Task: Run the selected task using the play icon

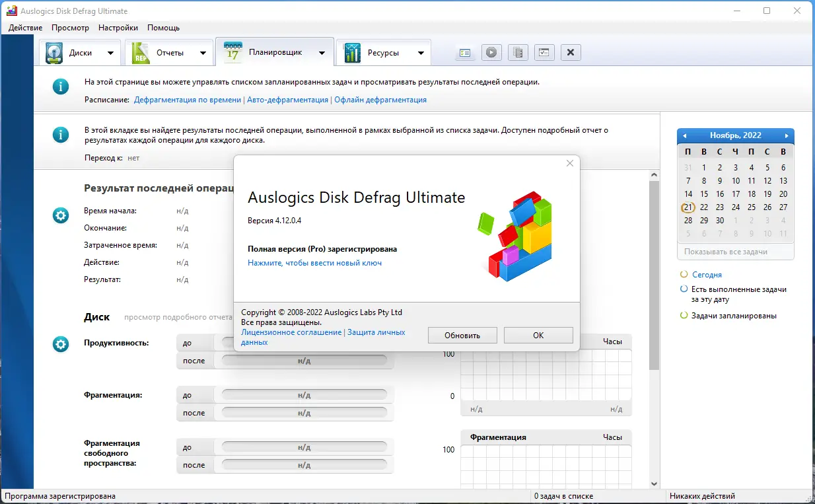Action: tap(491, 52)
